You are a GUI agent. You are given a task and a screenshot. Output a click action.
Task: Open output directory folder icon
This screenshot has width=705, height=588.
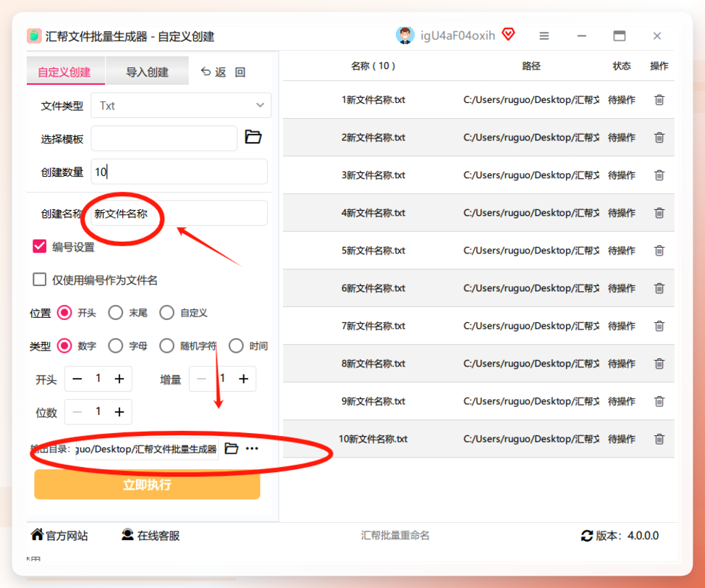[x=231, y=448]
